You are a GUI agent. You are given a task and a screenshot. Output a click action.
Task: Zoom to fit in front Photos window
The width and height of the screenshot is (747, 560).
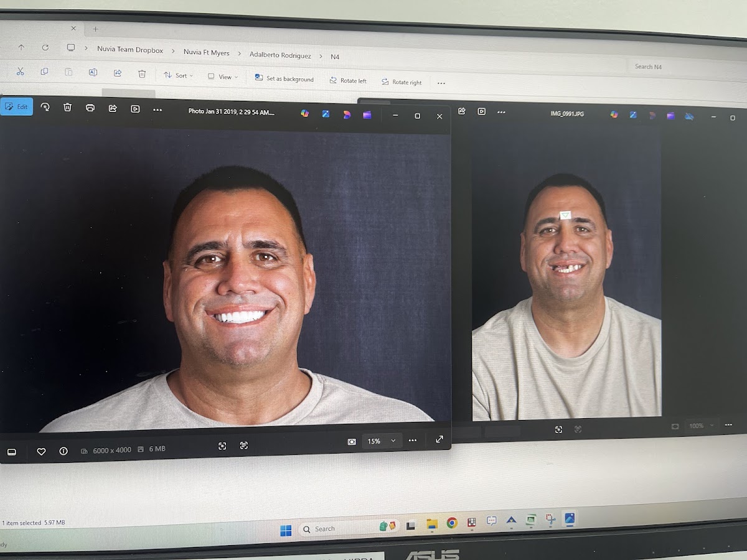click(222, 446)
